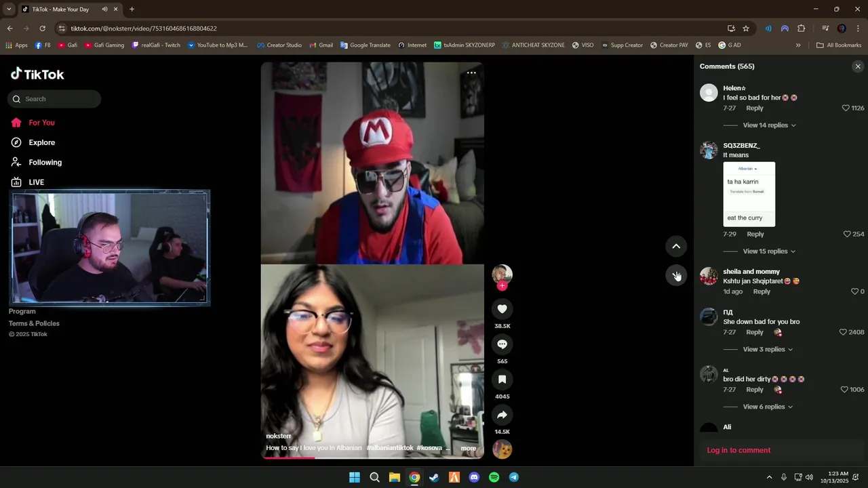This screenshot has width=868, height=488.
Task: Open Discord from the taskbar
Action: click(474, 477)
